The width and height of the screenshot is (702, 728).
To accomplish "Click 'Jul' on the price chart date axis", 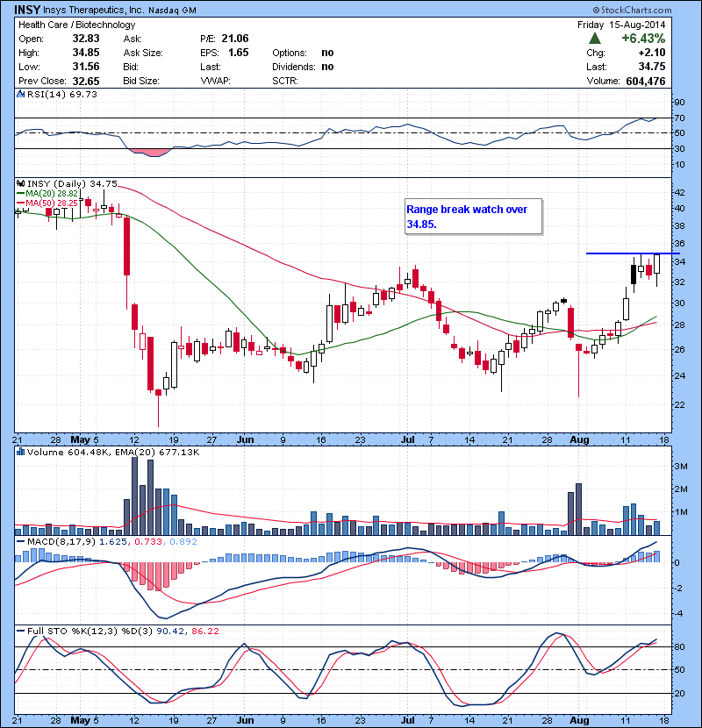I will click(407, 439).
